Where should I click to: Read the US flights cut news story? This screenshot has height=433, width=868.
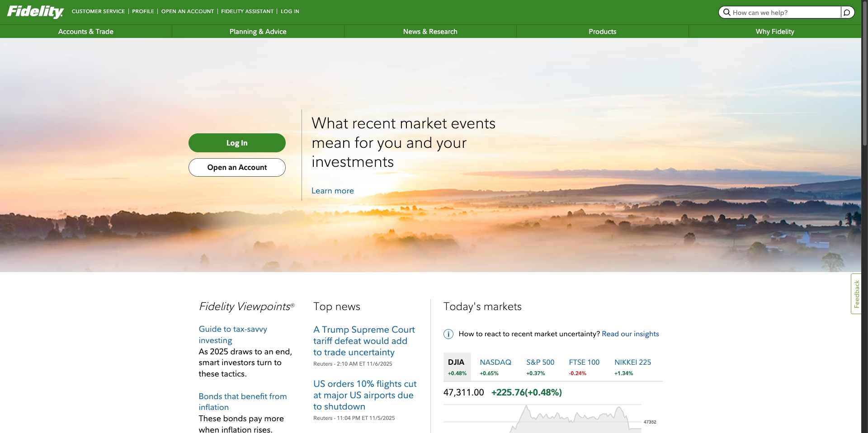(365, 395)
